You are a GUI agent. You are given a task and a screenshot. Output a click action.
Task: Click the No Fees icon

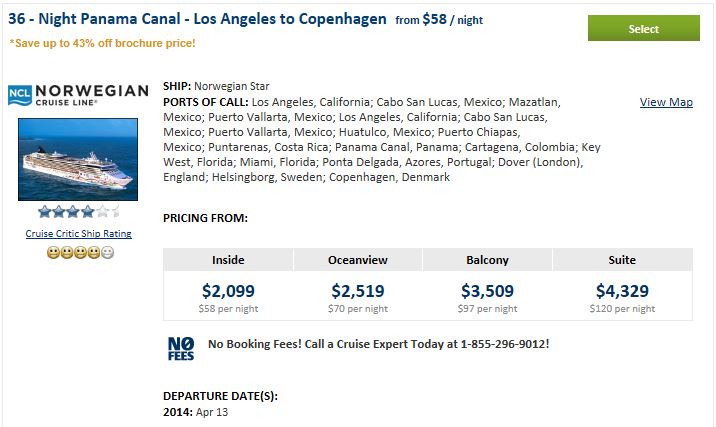[181, 349]
